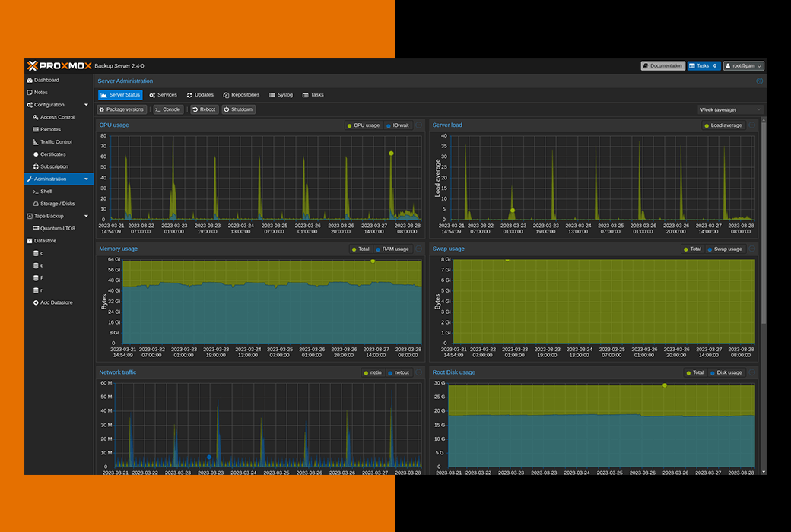Toggle the CPU usage legend series
Image resolution: width=791 pixels, height=532 pixels.
364,125
